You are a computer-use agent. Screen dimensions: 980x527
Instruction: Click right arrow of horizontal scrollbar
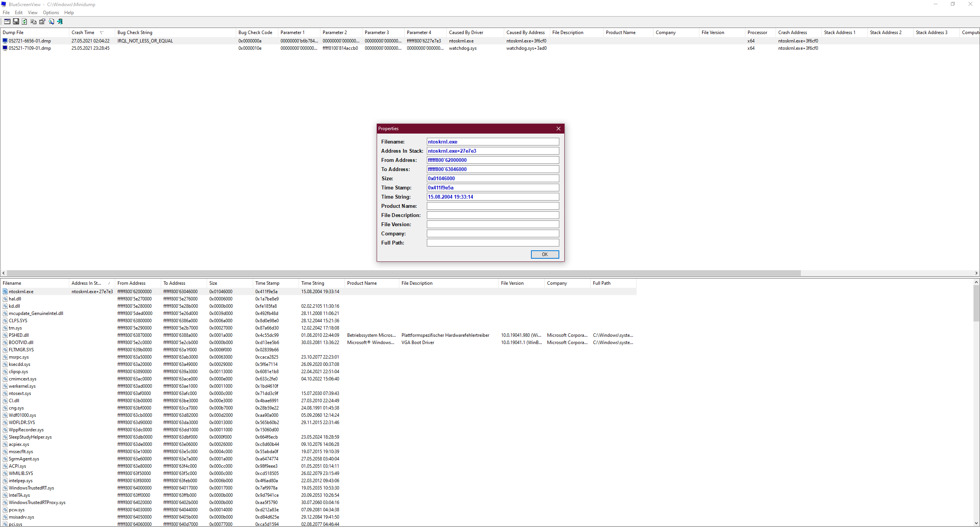click(x=976, y=273)
